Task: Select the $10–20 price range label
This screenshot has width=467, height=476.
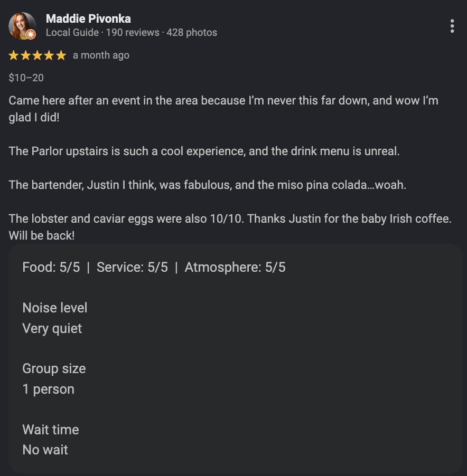Action: click(x=26, y=78)
